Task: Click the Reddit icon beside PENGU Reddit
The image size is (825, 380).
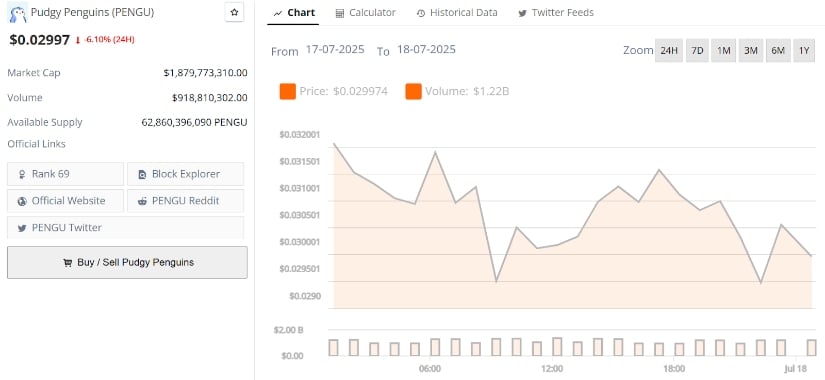Action: click(143, 201)
